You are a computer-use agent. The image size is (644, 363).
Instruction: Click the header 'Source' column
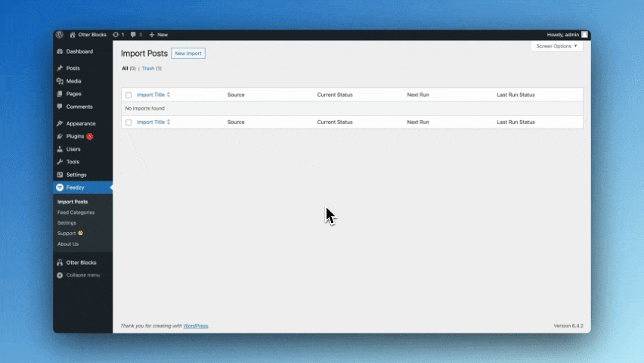(x=236, y=95)
